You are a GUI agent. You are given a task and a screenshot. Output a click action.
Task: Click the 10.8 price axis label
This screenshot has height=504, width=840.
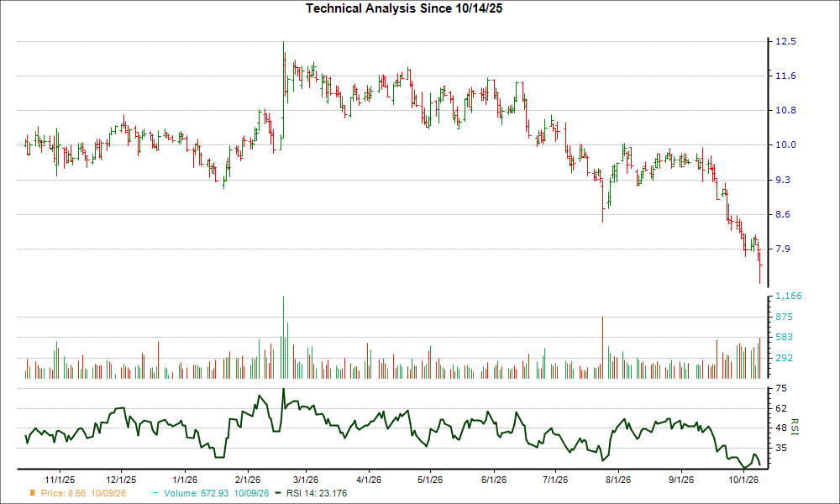(785, 111)
